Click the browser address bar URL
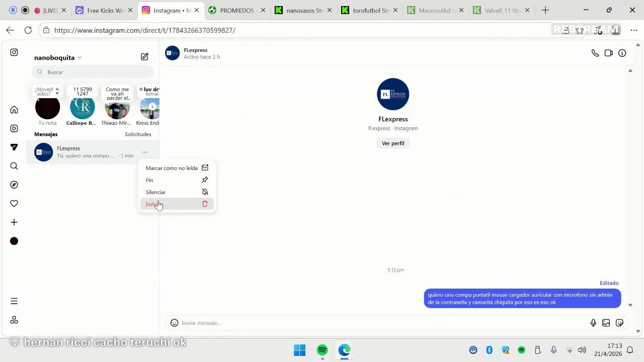This screenshot has width=644, height=362. (x=145, y=30)
